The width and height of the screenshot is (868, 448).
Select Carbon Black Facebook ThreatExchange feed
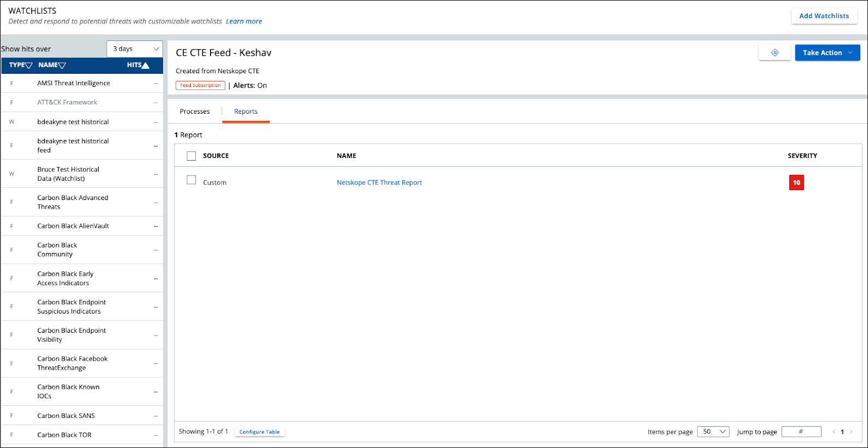[82, 363]
